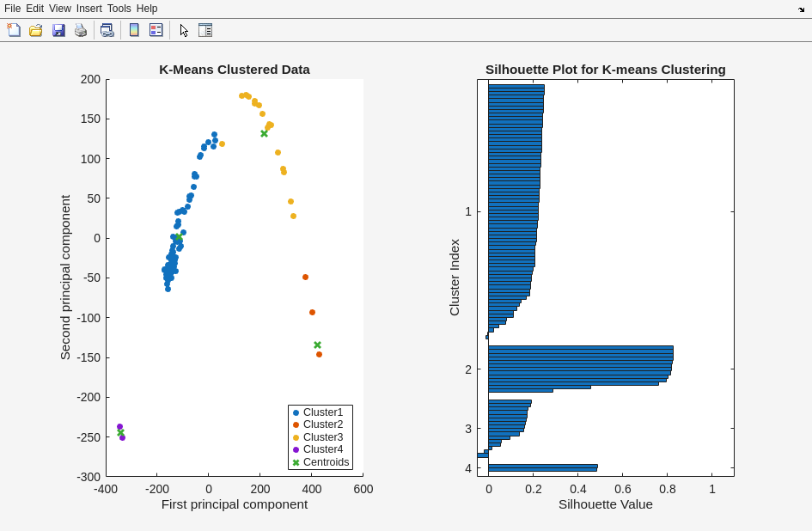Insert a colorbar from the toolbar
Screen dimensions: 812x531
click(134, 30)
